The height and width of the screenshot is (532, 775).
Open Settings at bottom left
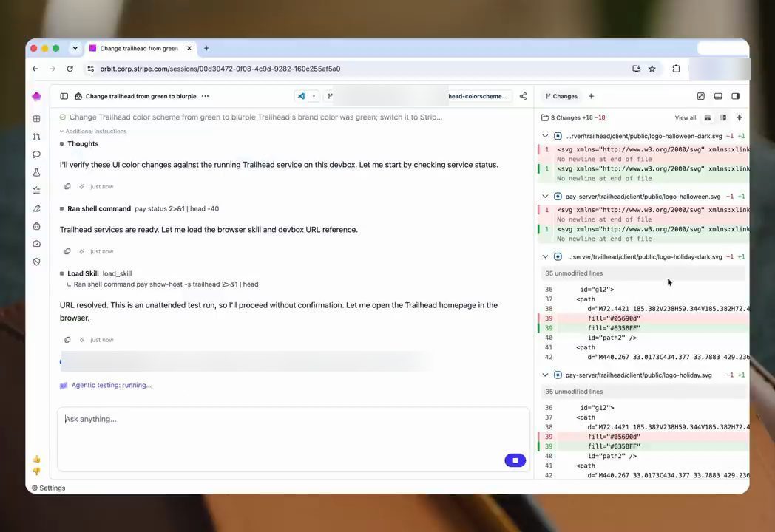pyautogui.click(x=49, y=488)
